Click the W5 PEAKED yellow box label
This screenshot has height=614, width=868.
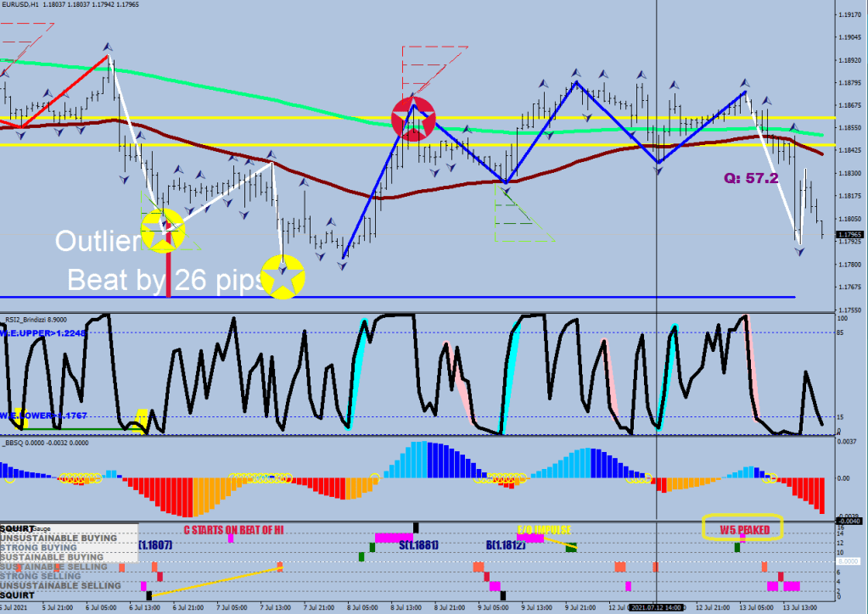[742, 528]
